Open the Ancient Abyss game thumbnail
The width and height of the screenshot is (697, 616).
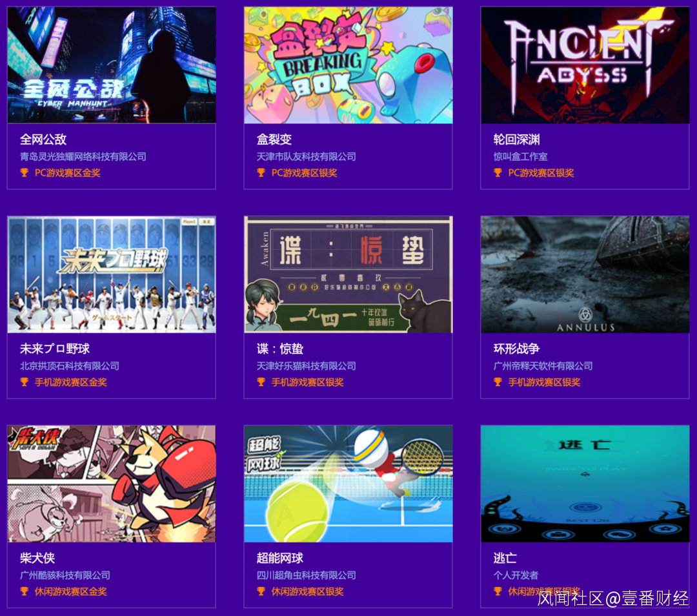click(585, 65)
